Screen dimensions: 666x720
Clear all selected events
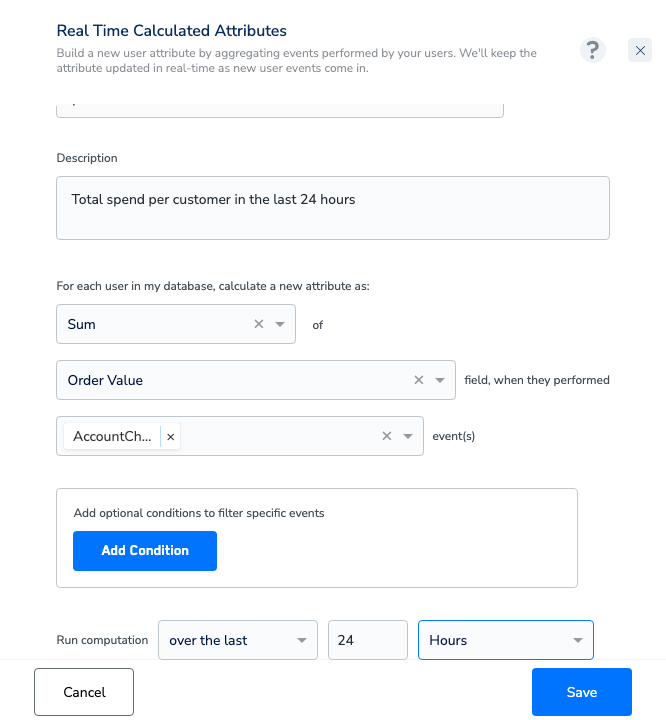click(387, 436)
